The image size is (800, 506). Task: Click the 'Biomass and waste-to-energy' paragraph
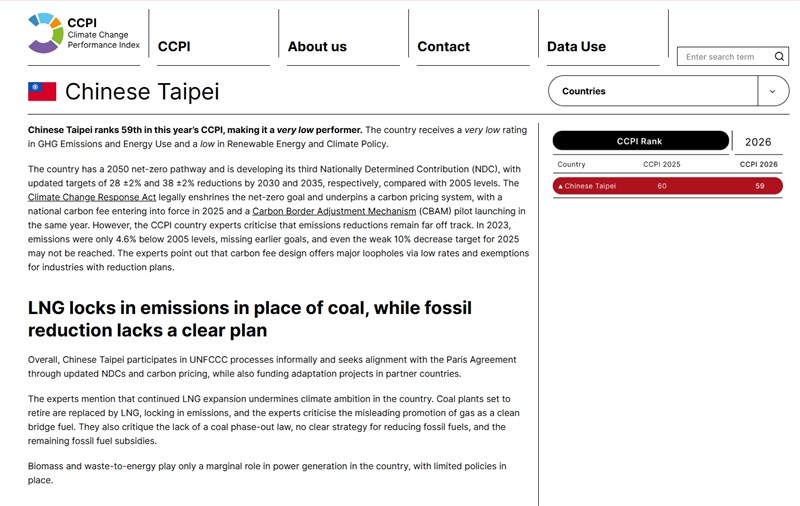click(x=267, y=473)
